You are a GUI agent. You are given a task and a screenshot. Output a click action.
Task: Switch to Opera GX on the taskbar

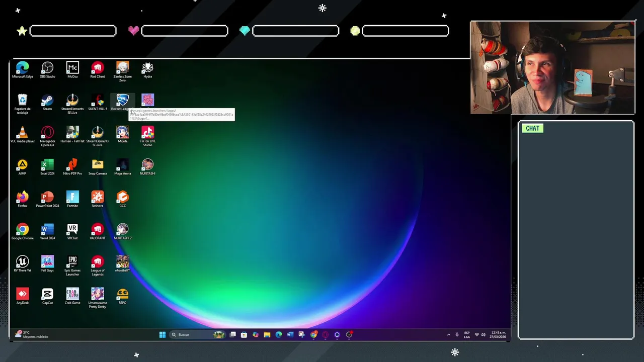(325, 335)
